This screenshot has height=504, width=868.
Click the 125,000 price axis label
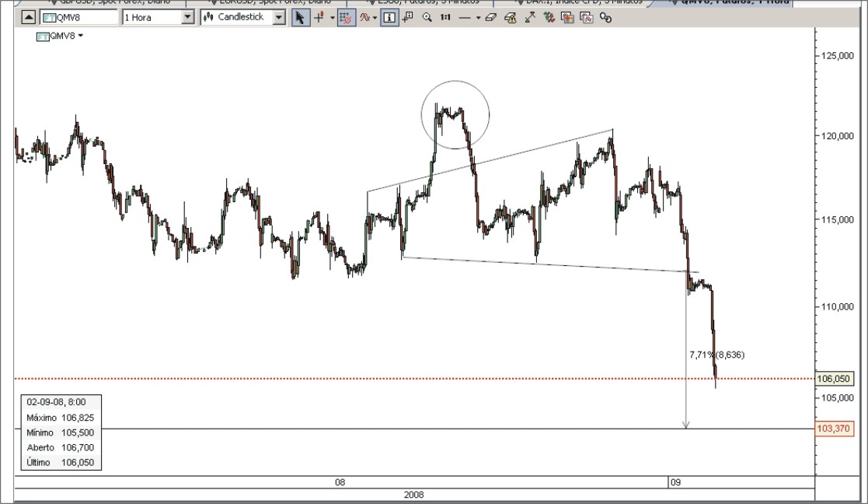(x=838, y=56)
